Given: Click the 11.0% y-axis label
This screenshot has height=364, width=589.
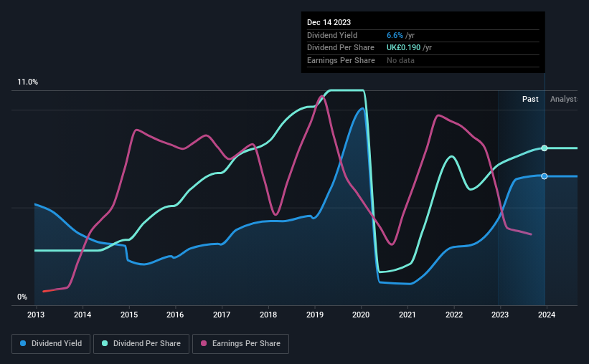Looking at the screenshot, I should (x=27, y=82).
